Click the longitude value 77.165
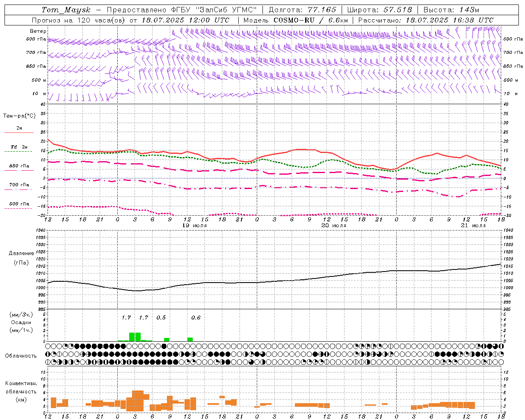 pos(322,10)
